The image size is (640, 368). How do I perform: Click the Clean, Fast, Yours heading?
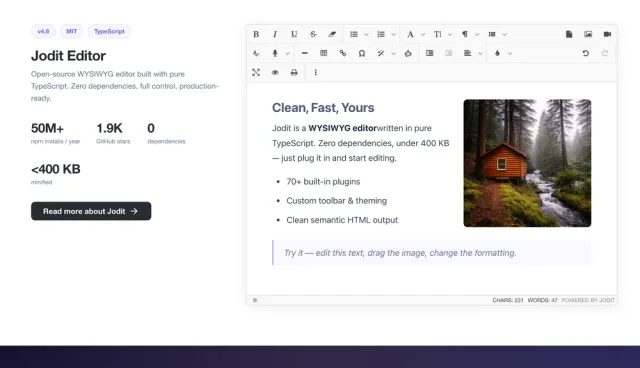tap(323, 108)
